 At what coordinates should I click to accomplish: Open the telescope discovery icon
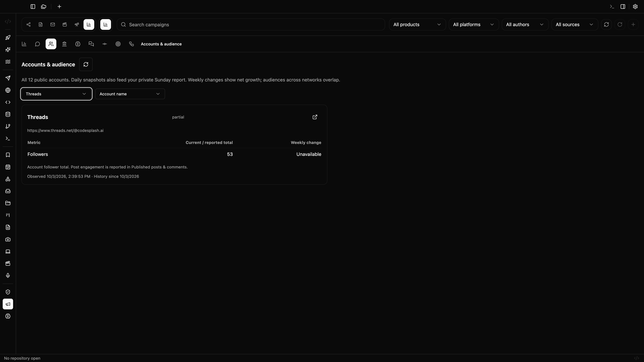(x=77, y=24)
